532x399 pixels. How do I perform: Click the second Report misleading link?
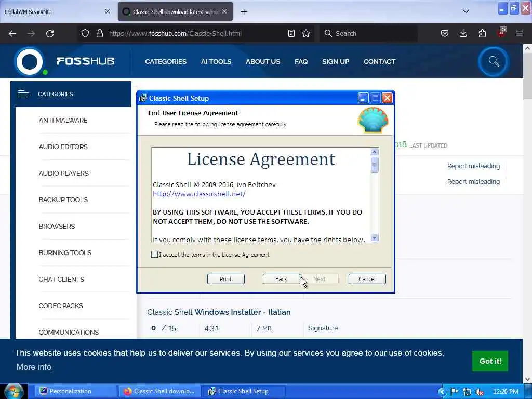point(473,181)
